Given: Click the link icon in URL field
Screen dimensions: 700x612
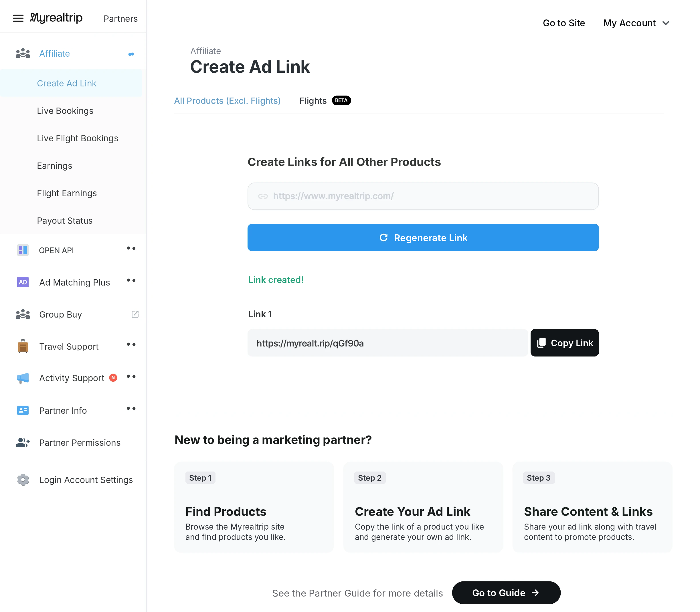Looking at the screenshot, I should pyautogui.click(x=263, y=196).
